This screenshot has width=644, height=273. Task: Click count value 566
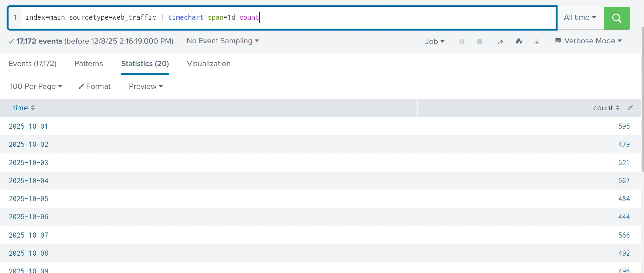[x=624, y=235]
